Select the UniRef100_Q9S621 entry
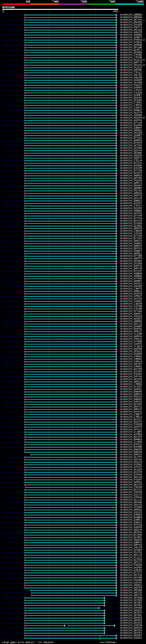 tap(131, 610)
